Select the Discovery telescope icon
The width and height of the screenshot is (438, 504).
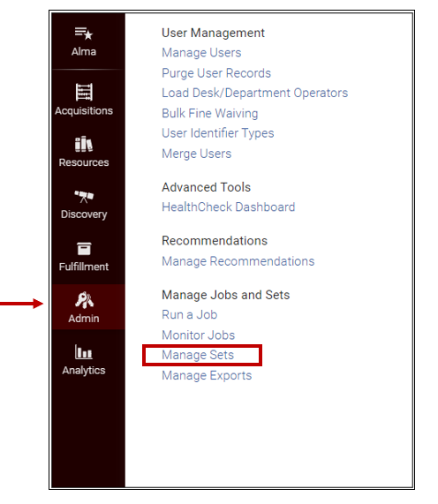pyautogui.click(x=84, y=196)
